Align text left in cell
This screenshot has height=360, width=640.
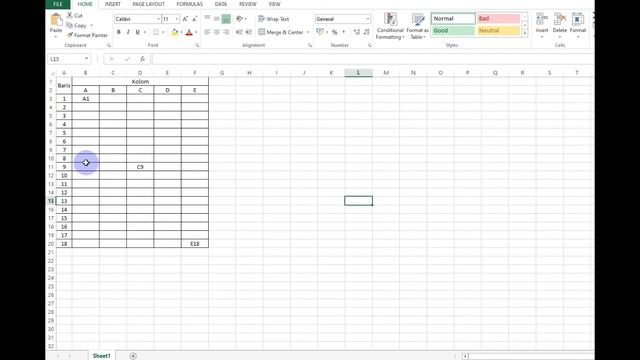pyautogui.click(x=207, y=32)
